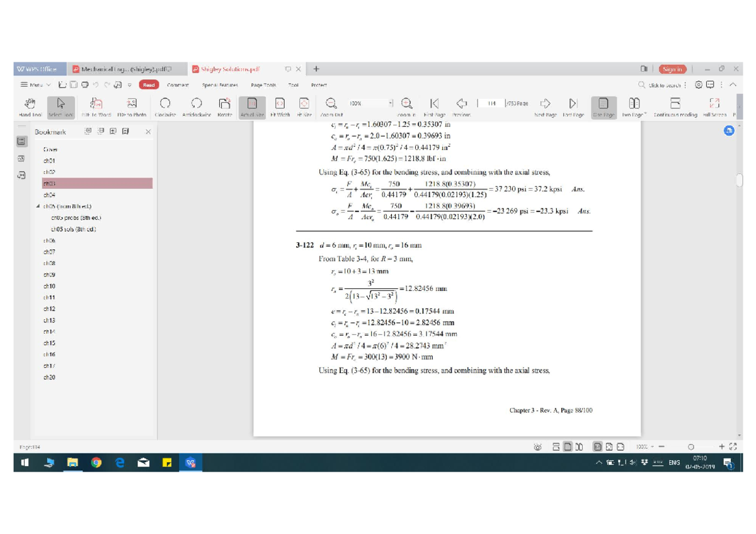Screen dimensions: 756x534
Task: Click the PDF to Word converter icon
Action: 96,104
